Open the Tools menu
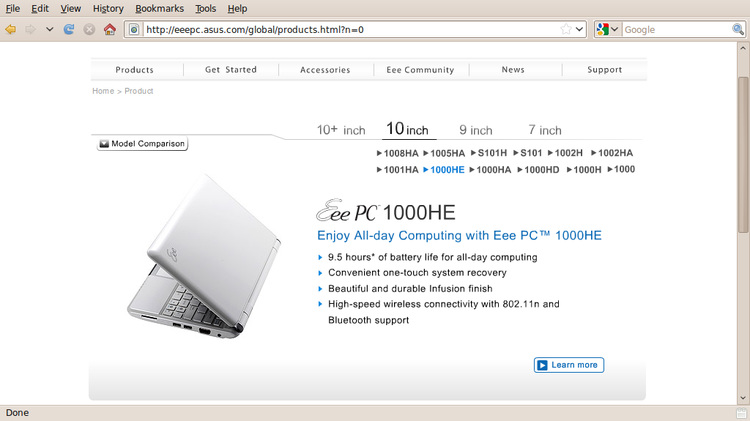 [x=206, y=9]
